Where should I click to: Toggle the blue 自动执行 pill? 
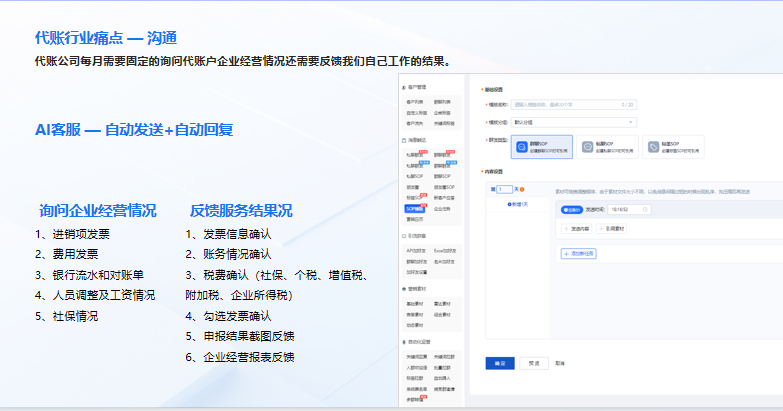[571, 209]
